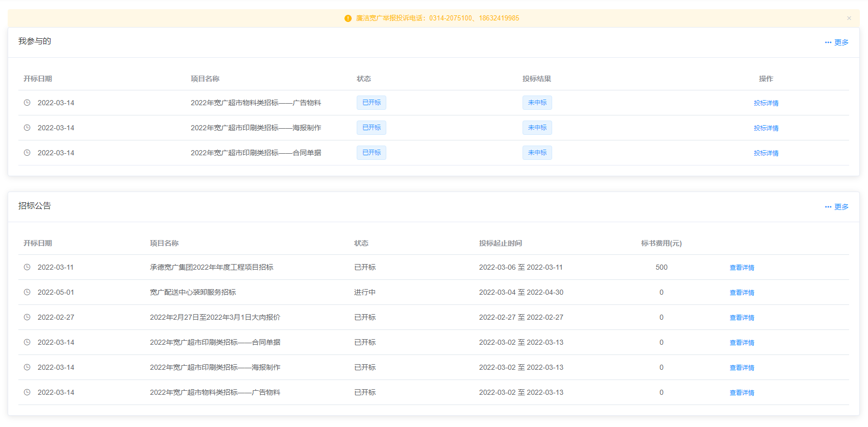Click the 招标公告 panel title
868x427 pixels.
pyautogui.click(x=35, y=206)
